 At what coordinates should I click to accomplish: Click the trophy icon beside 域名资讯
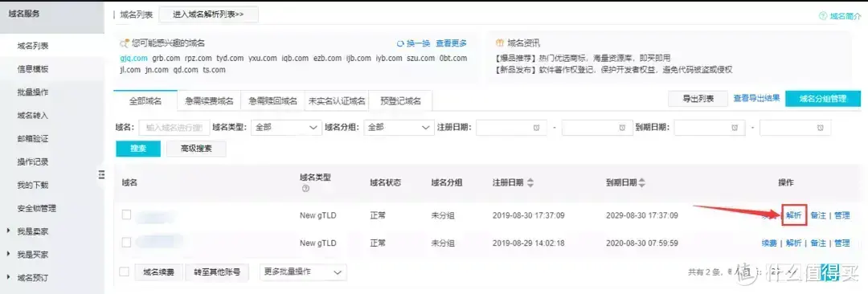[500, 43]
